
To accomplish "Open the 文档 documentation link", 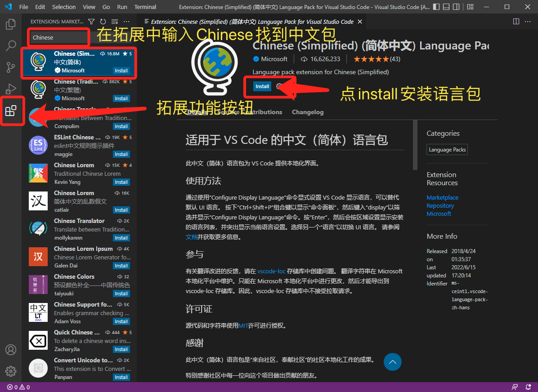I will [192, 237].
